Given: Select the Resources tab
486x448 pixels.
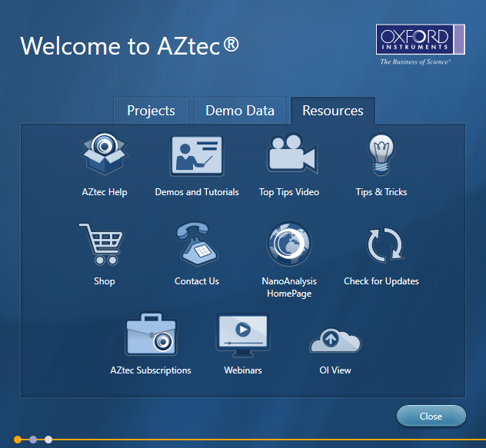Looking at the screenshot, I should [333, 111].
